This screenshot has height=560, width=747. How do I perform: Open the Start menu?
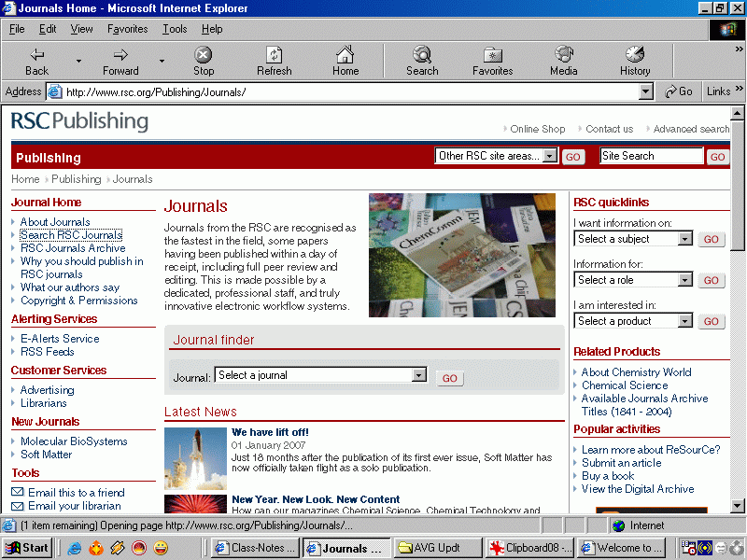(x=27, y=548)
